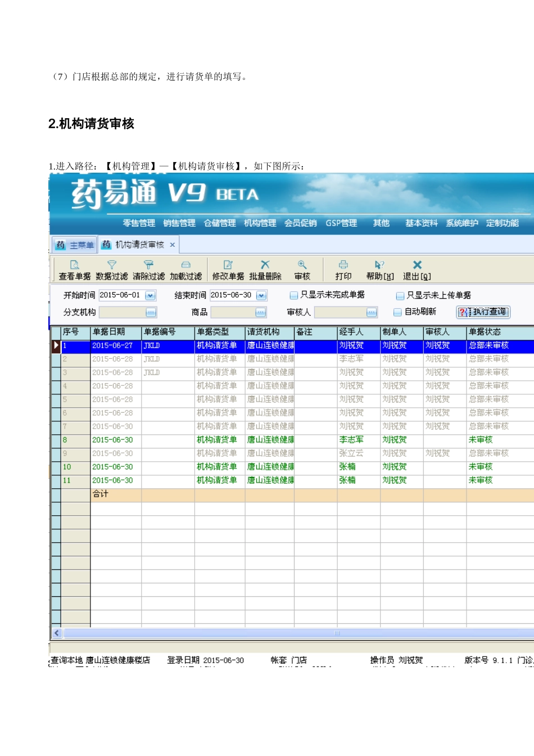Image resolution: width=534 pixels, height=756 pixels.
Task: Click the 单据状态 column header
Action: (500, 332)
